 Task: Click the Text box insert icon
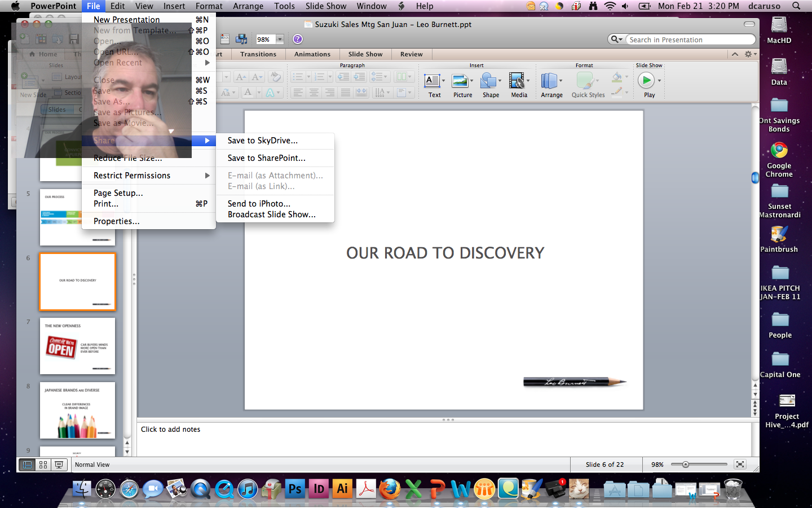pos(433,82)
